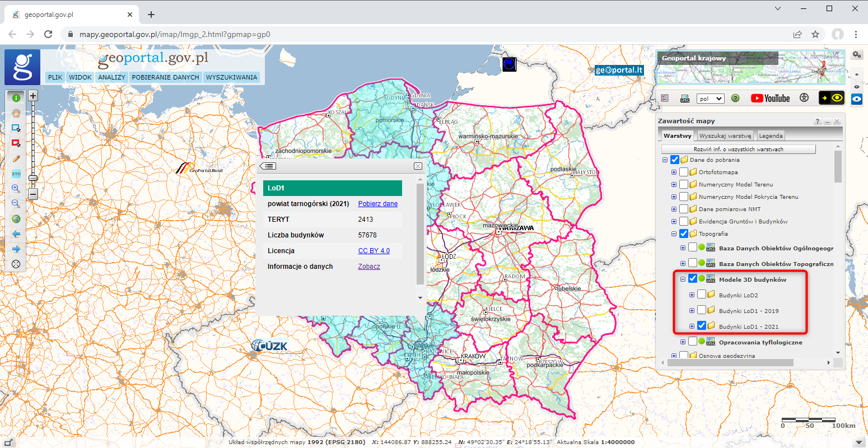Expand the Numeryczny Model Terenu folder
Viewport: 868px width, 448px height.
pyautogui.click(x=674, y=185)
